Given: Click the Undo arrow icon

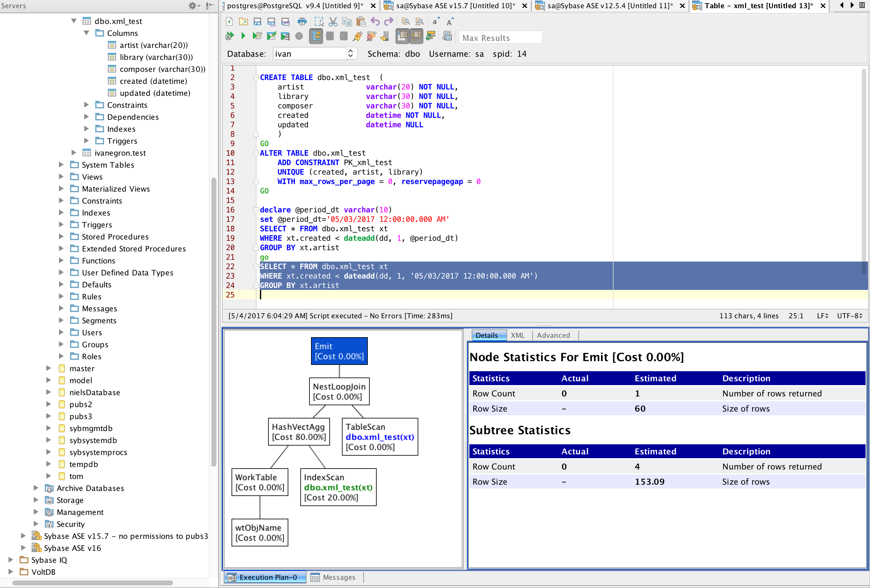Looking at the screenshot, I should pyautogui.click(x=375, y=22).
